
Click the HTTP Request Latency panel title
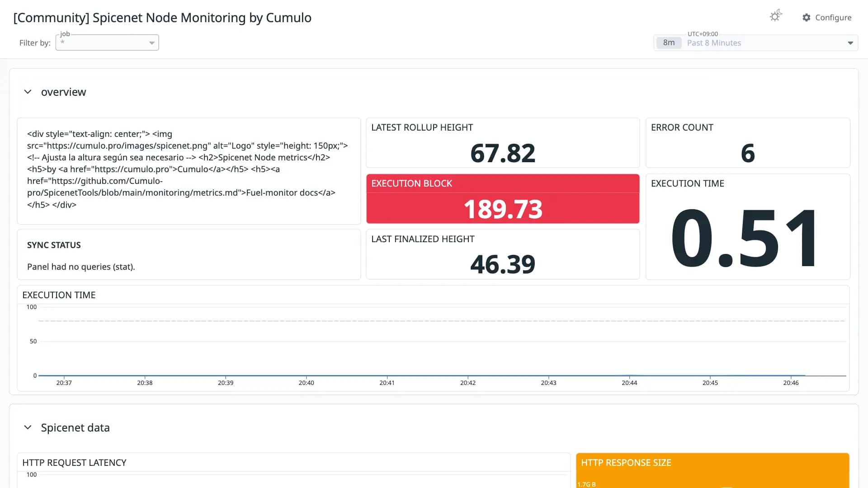pos(74,463)
